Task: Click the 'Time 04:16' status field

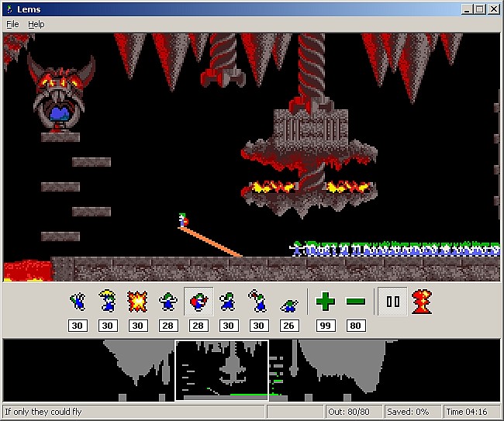Action: (x=471, y=412)
